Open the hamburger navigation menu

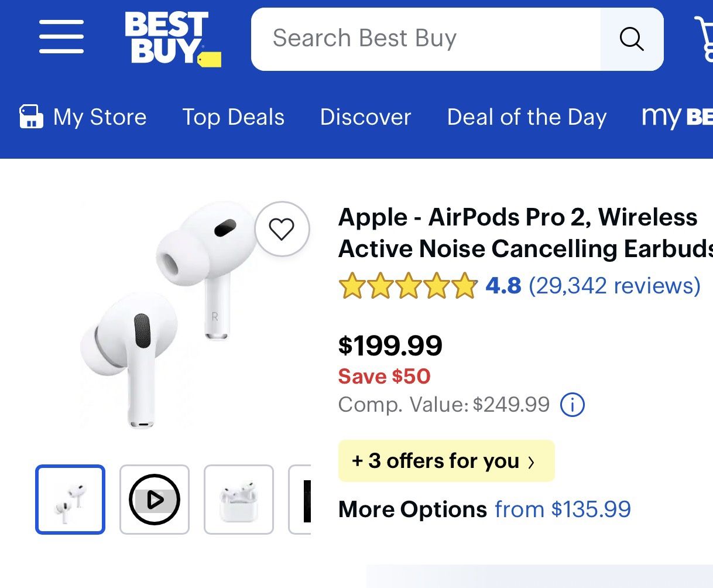pyautogui.click(x=61, y=37)
